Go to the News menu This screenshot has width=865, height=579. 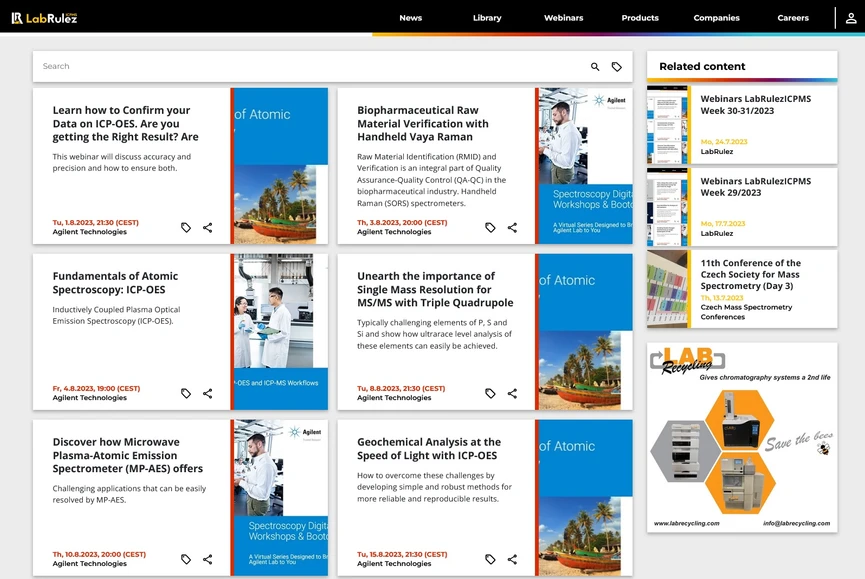click(410, 18)
